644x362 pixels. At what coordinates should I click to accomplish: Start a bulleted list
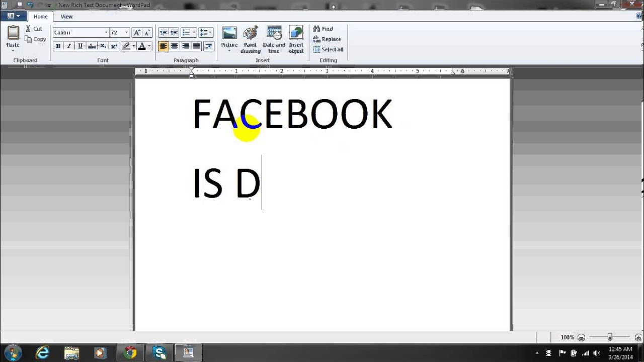click(x=186, y=33)
